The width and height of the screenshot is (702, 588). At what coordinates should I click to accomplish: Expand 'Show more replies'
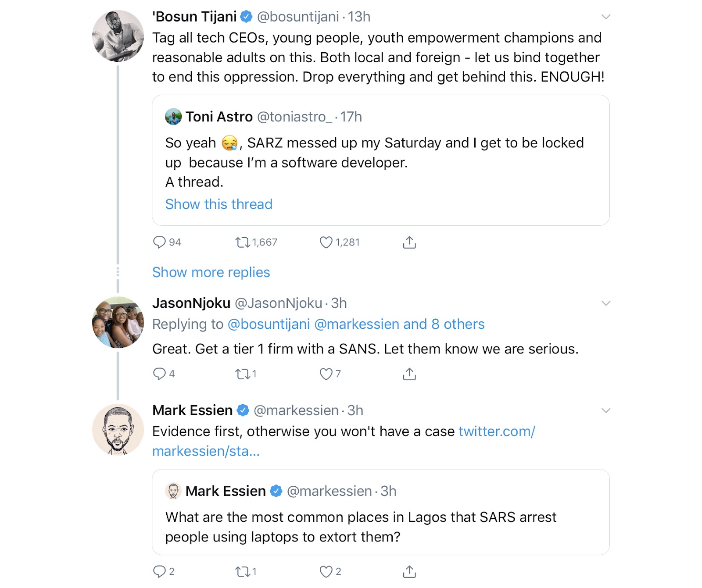[211, 272]
